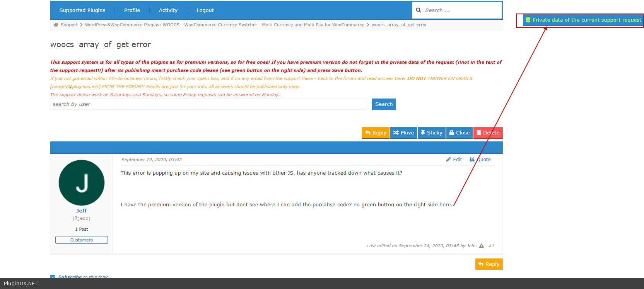Click the 'Last edited on September 24, 2020' note
The image size is (644, 289).
click(421, 246)
